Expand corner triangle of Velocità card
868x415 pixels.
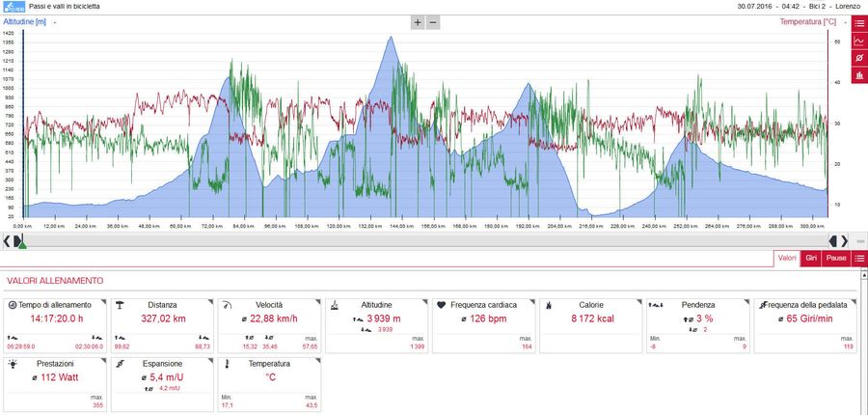click(x=317, y=301)
